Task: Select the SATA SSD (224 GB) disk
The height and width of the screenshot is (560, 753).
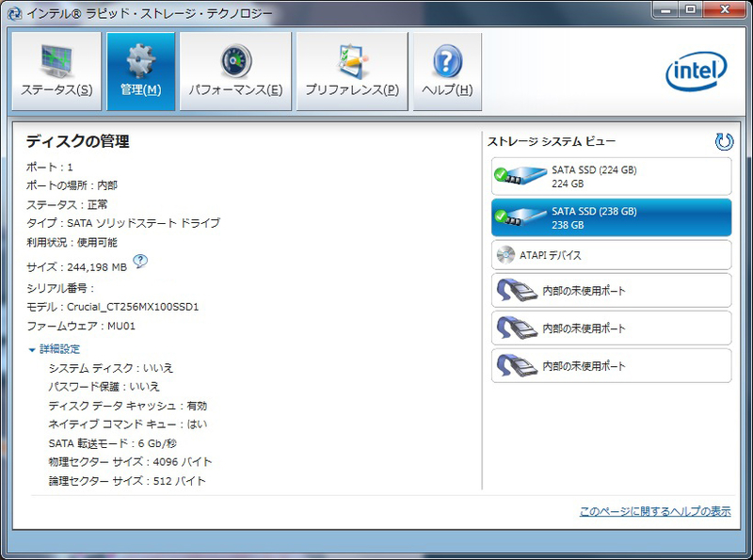Action: 611,176
